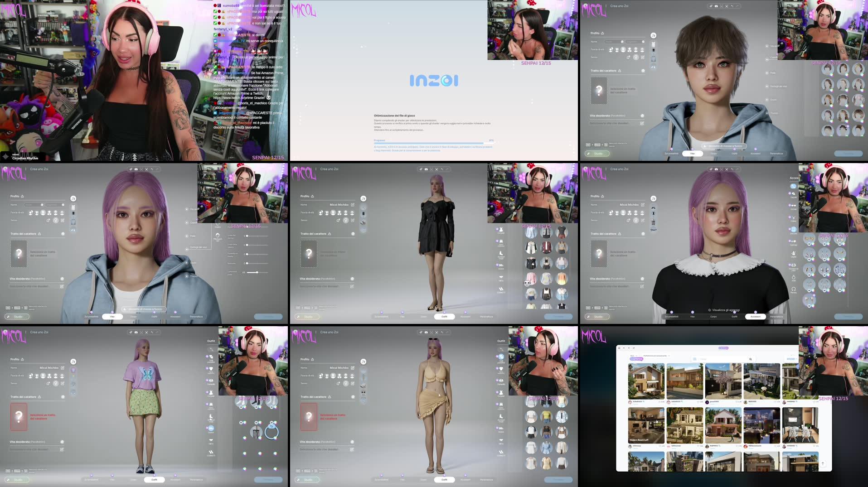Click the Studio button in short-haired Zoi frame

point(597,154)
